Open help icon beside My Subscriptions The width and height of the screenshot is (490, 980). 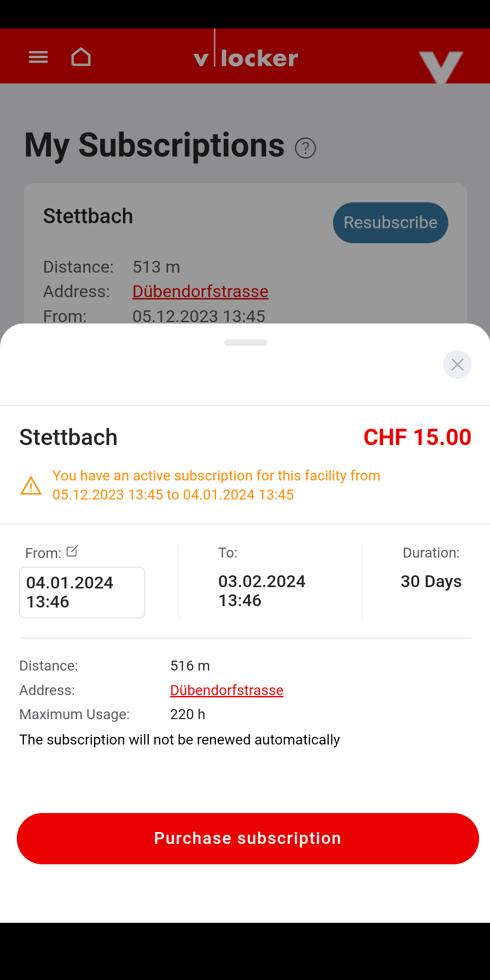tap(305, 148)
